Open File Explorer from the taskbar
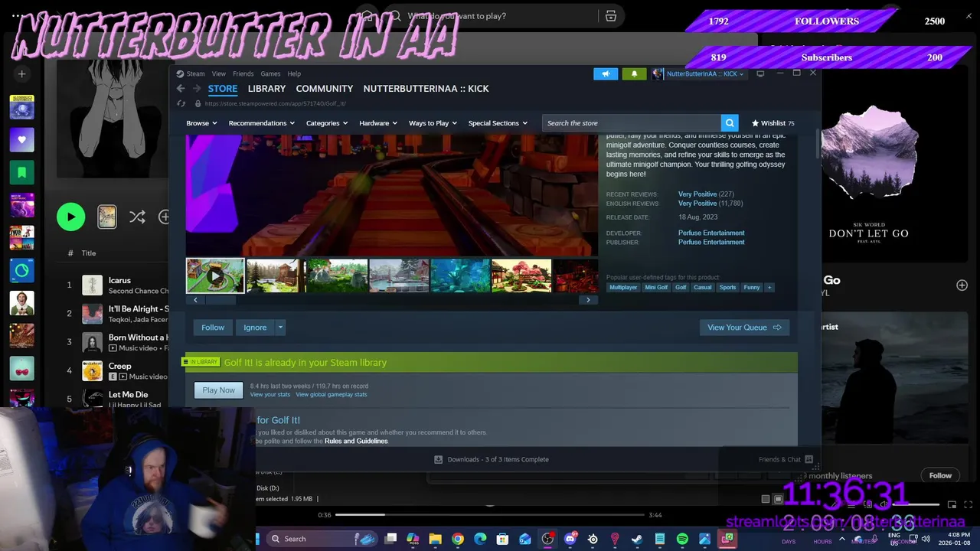Image resolution: width=980 pixels, height=551 pixels. click(x=435, y=539)
